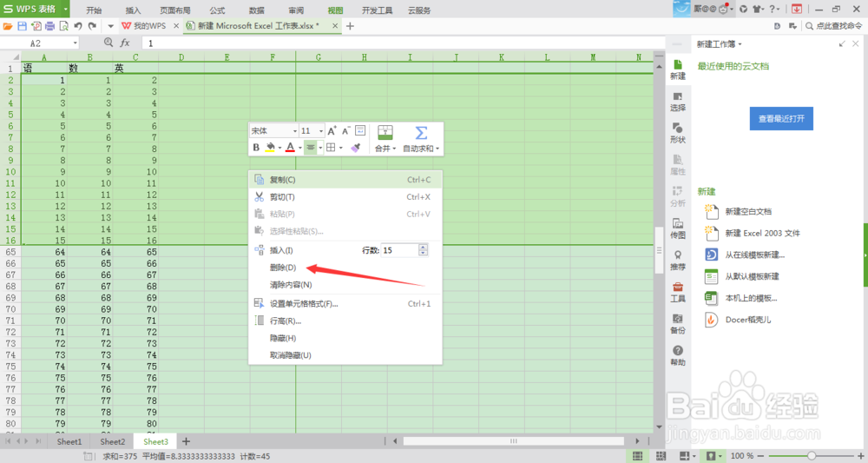Choose 剪切(T) from the context menu

pyautogui.click(x=345, y=196)
